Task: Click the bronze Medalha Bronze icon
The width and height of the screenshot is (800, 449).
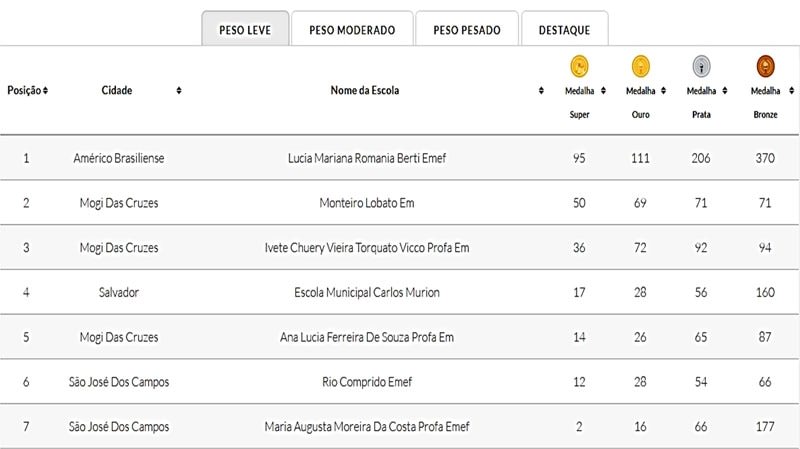Action: 765,66
